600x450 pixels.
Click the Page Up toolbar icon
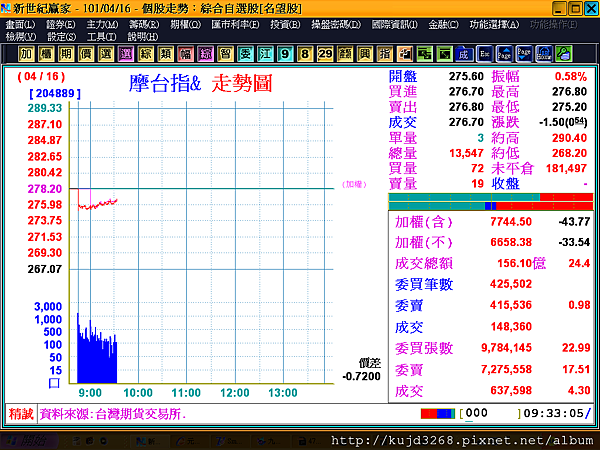(x=504, y=54)
